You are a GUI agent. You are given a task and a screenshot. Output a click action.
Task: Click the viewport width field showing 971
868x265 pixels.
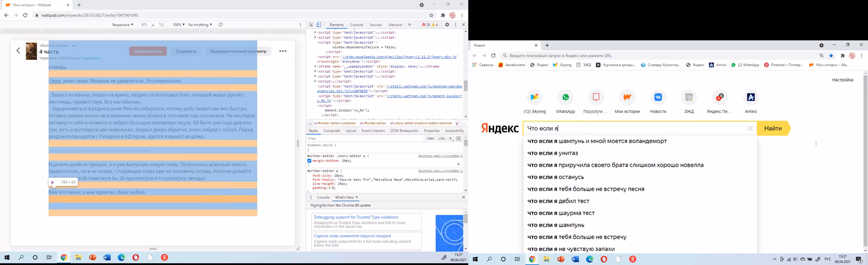[x=144, y=25]
